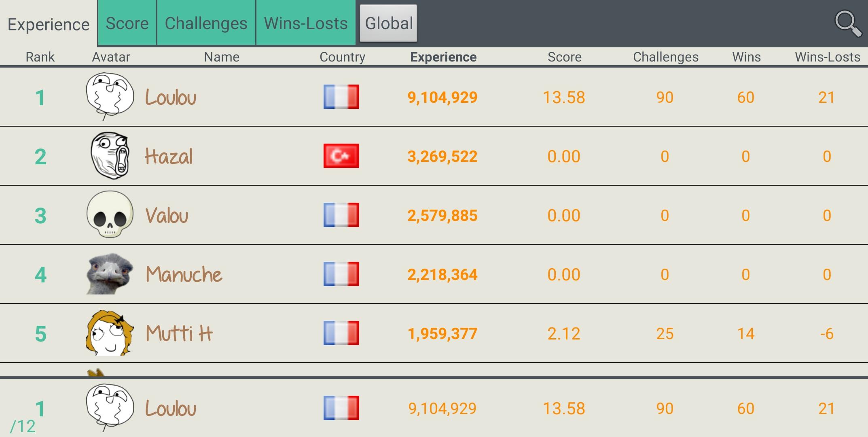The width and height of the screenshot is (868, 437).
Task: Click Hazal's experience value 3,269,522
Action: pos(442,156)
